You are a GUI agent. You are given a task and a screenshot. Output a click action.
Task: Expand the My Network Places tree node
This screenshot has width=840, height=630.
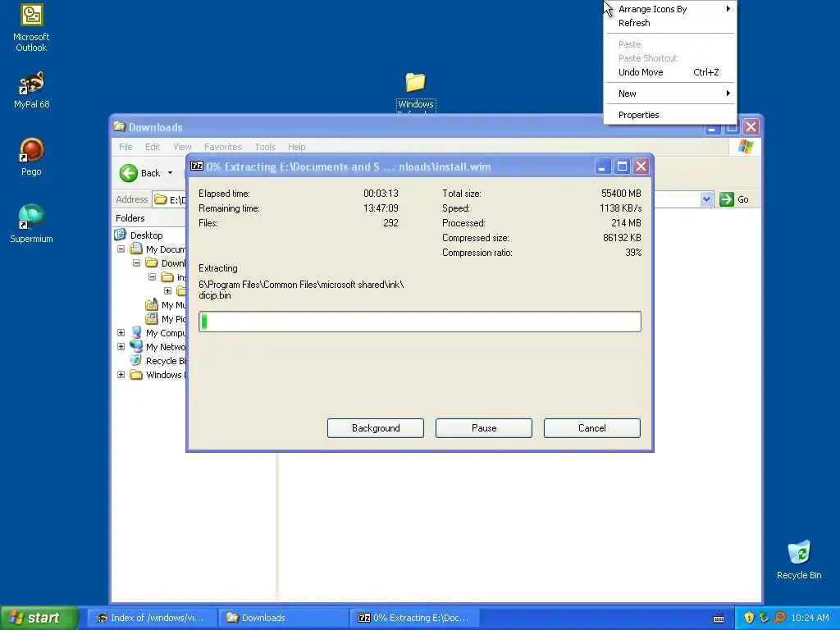click(x=121, y=347)
